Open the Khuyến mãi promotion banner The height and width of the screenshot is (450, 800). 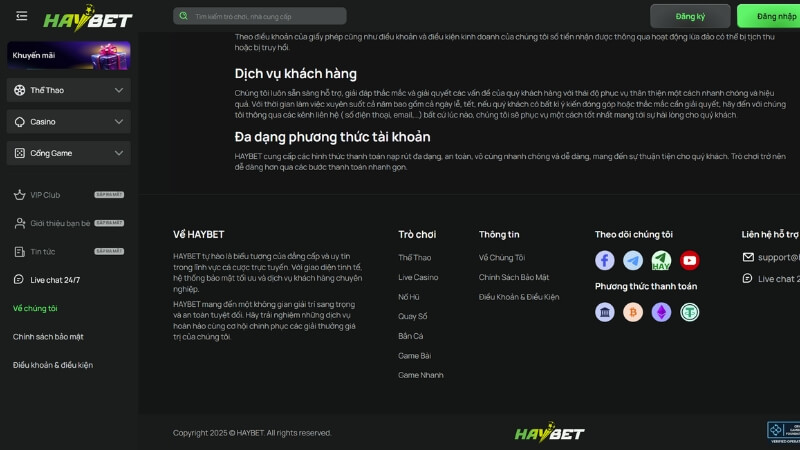pyautogui.click(x=68, y=55)
